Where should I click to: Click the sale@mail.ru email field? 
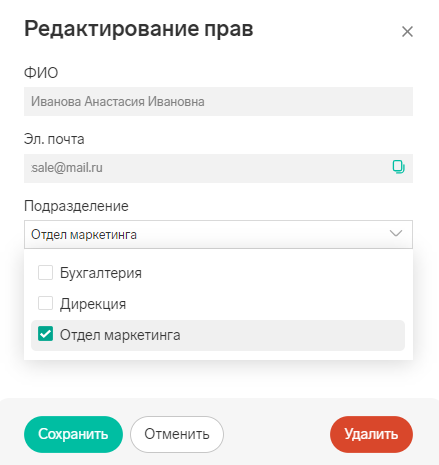218,168
